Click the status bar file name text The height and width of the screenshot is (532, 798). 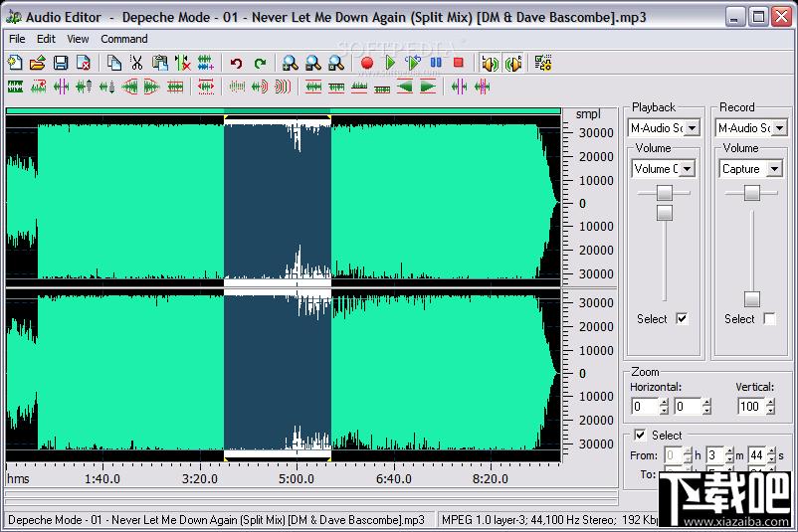[x=216, y=520]
